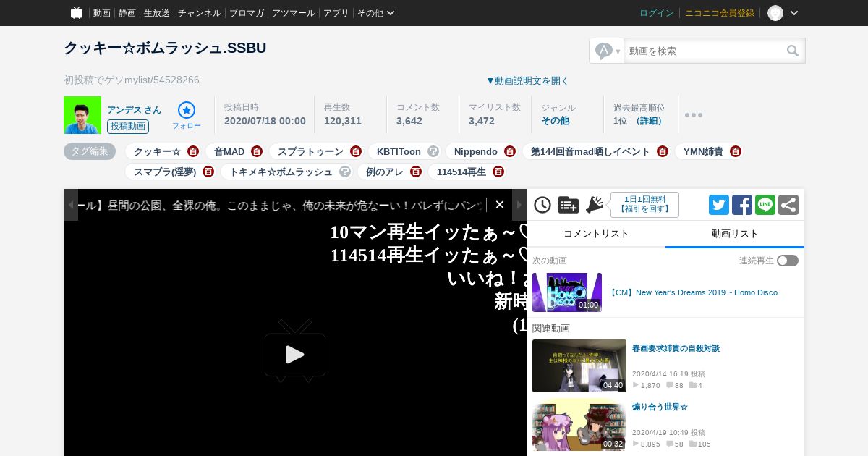This screenshot has width=868, height=456.
Task: Open dictionary icon beside スプラトゥーン tag
Action: pos(356,151)
